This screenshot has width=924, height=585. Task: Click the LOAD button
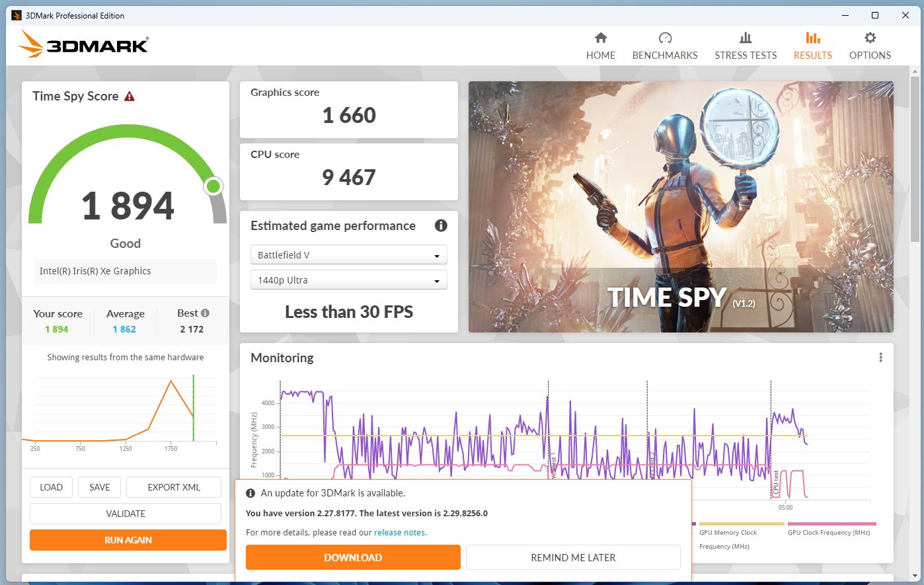point(51,487)
